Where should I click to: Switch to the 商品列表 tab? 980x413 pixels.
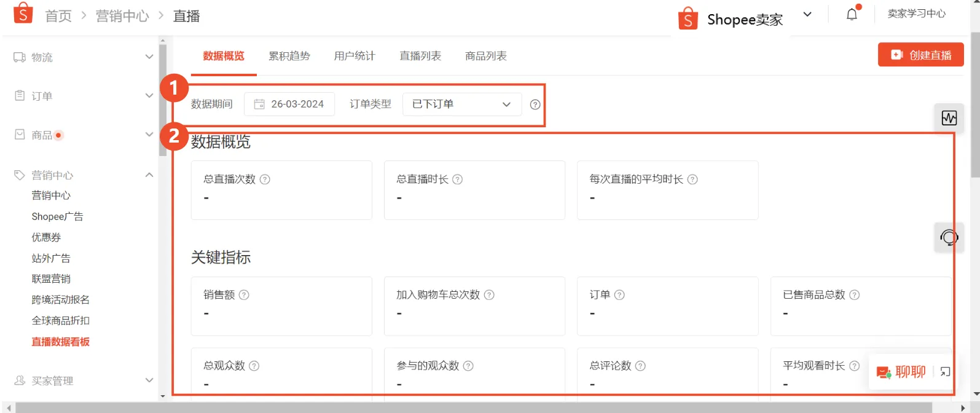(486, 56)
